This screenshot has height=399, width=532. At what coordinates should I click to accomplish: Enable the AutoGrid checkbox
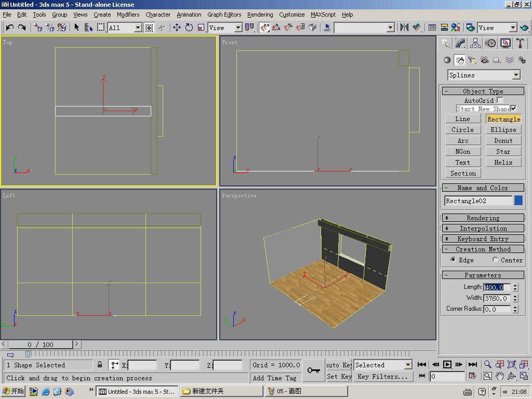click(500, 100)
